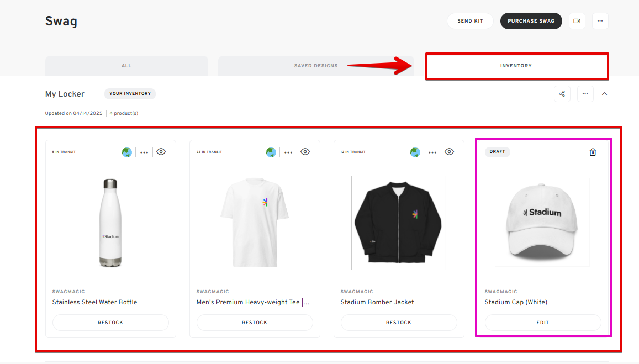Click the 'Updated on 04/14/2025' text
Viewport: 639px width, 364px height.
[x=74, y=113]
